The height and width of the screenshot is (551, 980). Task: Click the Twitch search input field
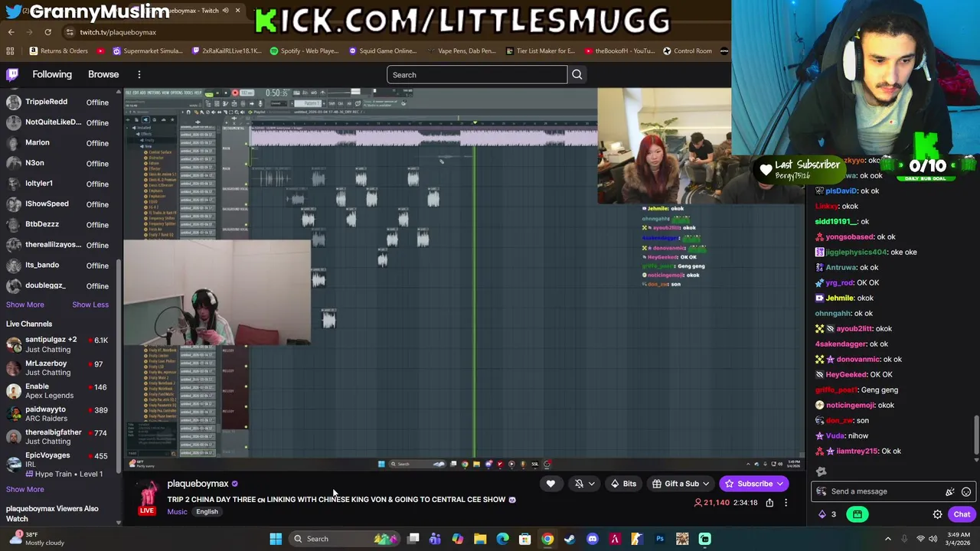pyautogui.click(x=477, y=74)
